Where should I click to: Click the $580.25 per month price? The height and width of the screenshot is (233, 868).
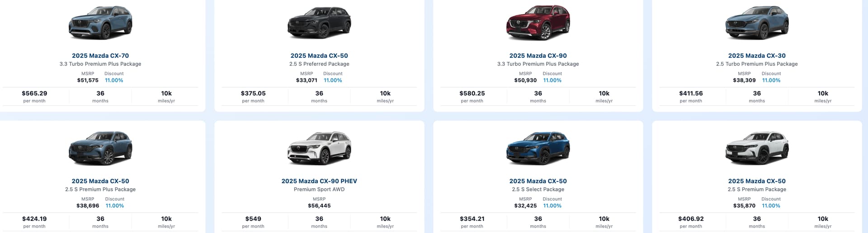pos(472,94)
